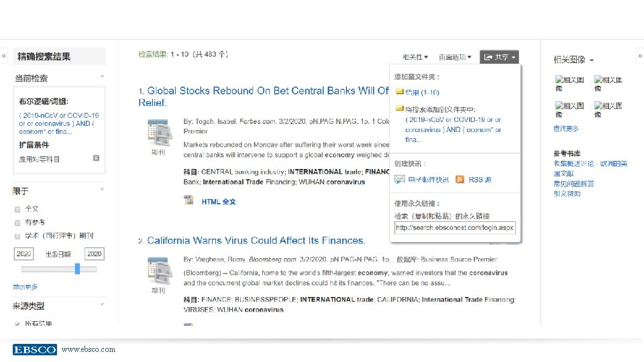Viewport: 644px width, 362px height.
Task: Open 引文帮助 link
Action: [567, 193]
